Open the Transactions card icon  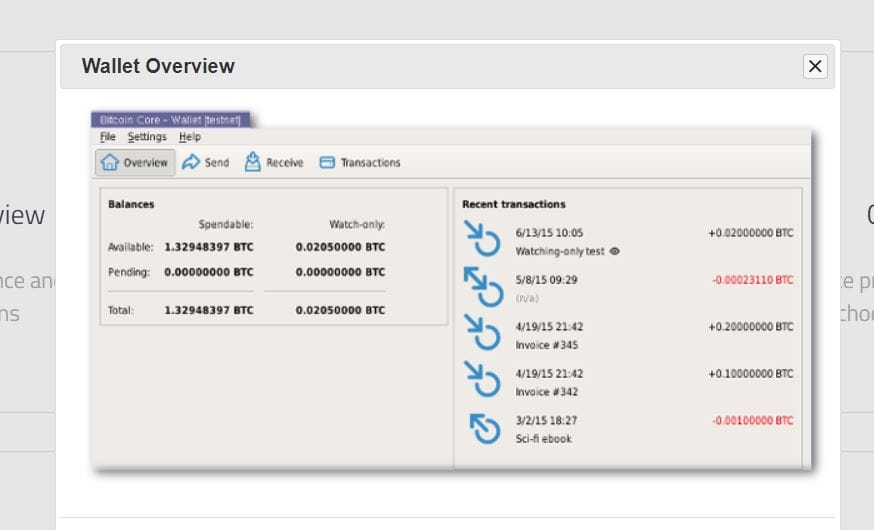pyautogui.click(x=327, y=163)
